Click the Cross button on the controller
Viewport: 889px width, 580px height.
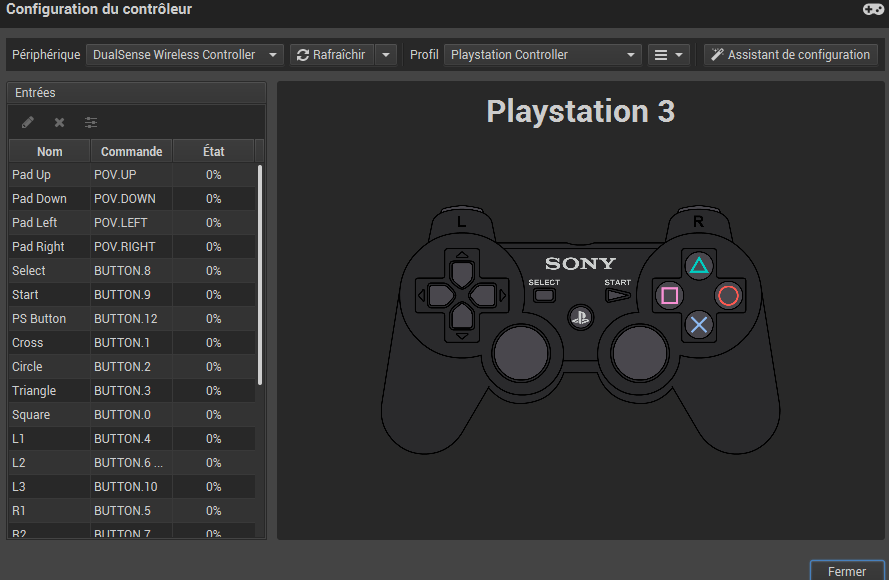[x=698, y=325]
